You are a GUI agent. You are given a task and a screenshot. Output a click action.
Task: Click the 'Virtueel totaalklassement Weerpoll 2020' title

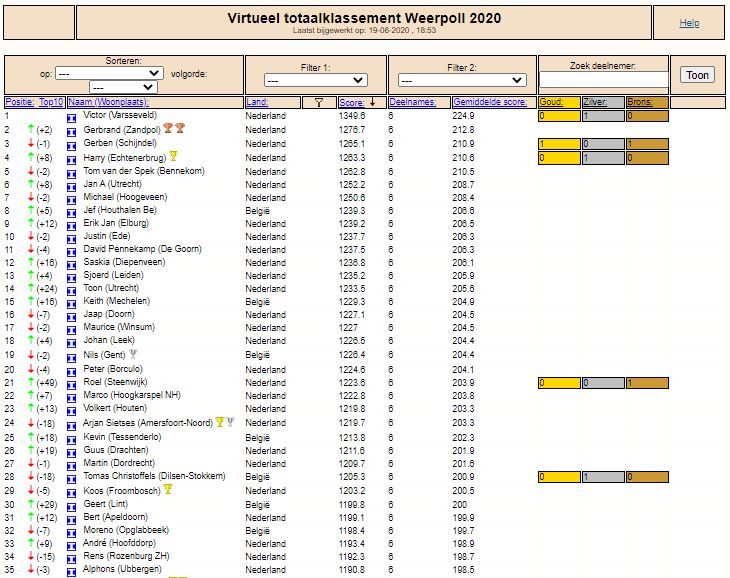pos(364,18)
